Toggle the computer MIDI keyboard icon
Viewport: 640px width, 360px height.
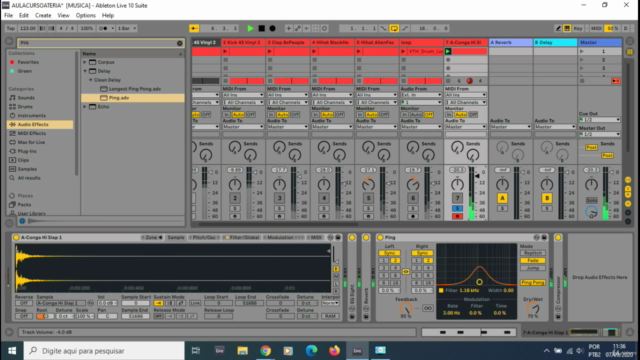(567, 28)
